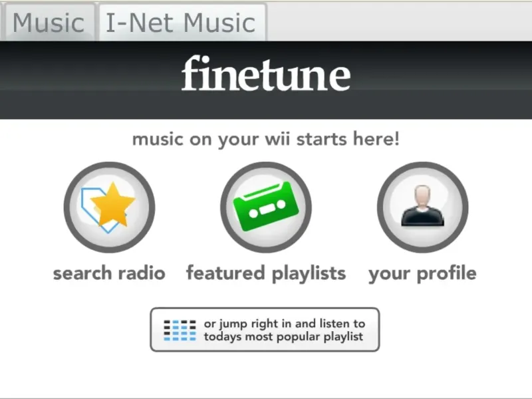This screenshot has width=532, height=399.
Task: Listen to todays most popular playlist
Action: pyautogui.click(x=265, y=330)
